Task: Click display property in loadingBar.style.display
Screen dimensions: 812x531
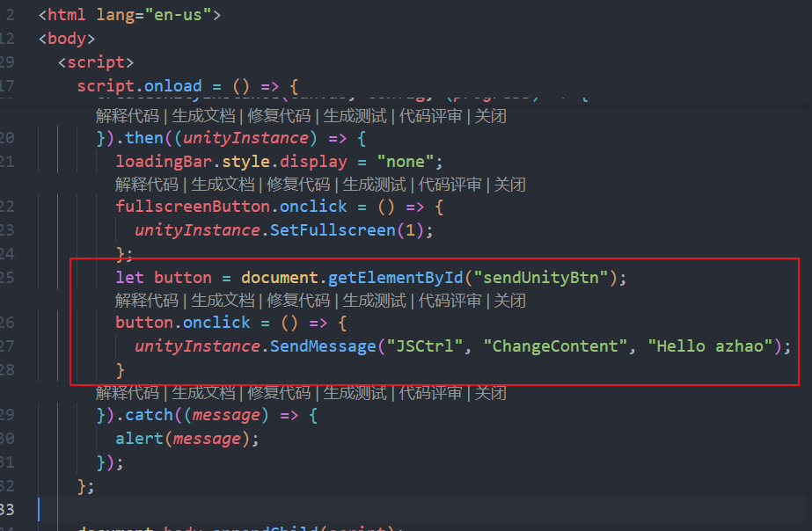Action: click(313, 162)
